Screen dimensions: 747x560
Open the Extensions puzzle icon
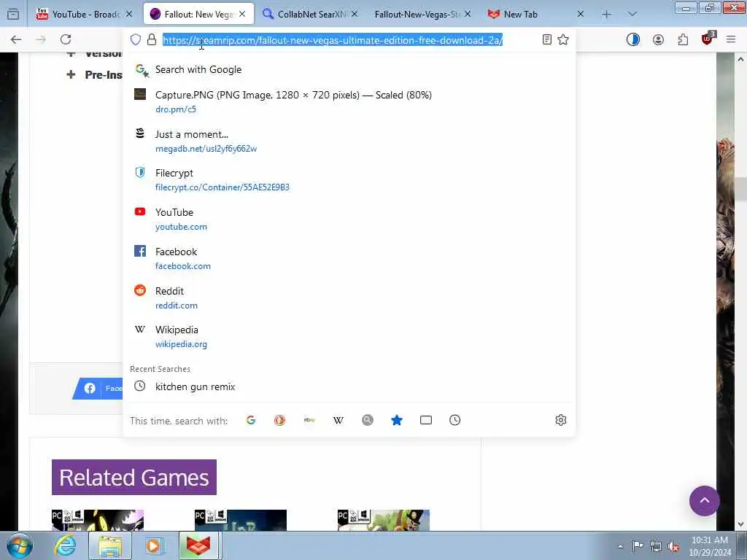683,39
